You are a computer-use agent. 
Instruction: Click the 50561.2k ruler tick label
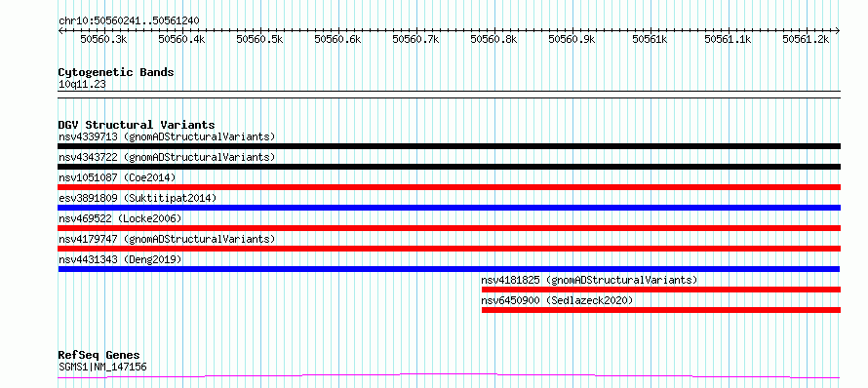click(x=806, y=39)
